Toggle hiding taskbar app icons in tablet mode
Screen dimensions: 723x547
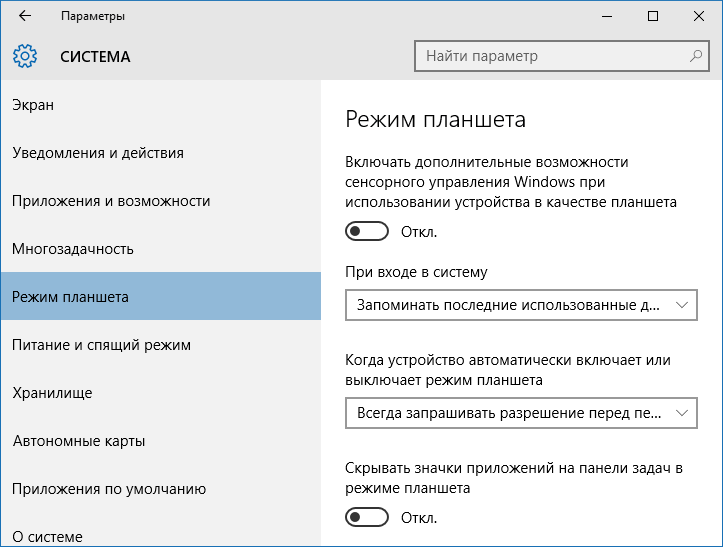point(365,518)
